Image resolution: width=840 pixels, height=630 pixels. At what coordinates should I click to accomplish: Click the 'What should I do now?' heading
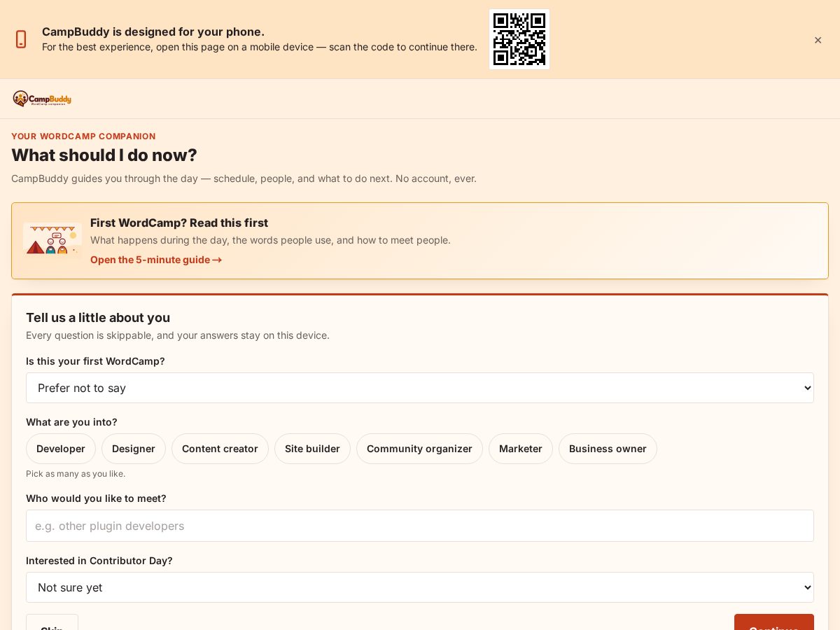(104, 155)
